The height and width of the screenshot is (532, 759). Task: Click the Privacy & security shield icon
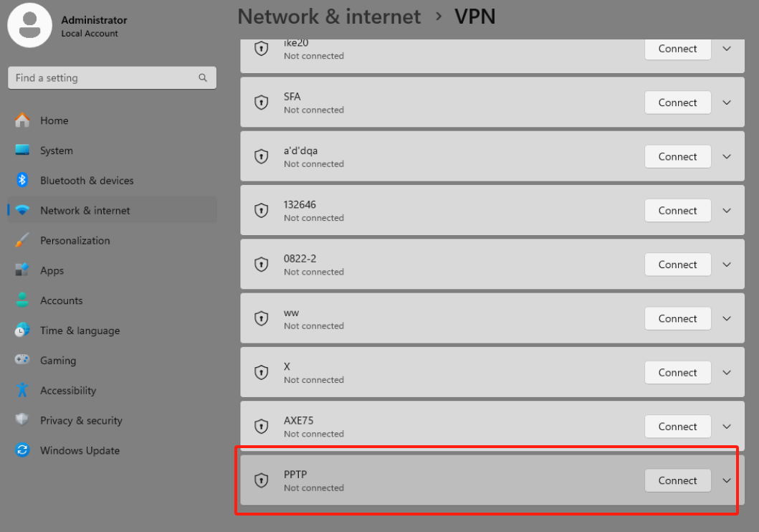click(22, 419)
